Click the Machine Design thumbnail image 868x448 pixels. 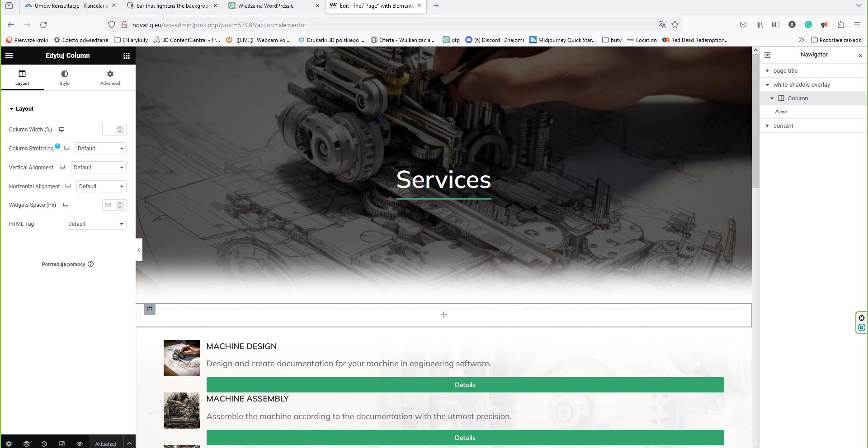pos(181,358)
